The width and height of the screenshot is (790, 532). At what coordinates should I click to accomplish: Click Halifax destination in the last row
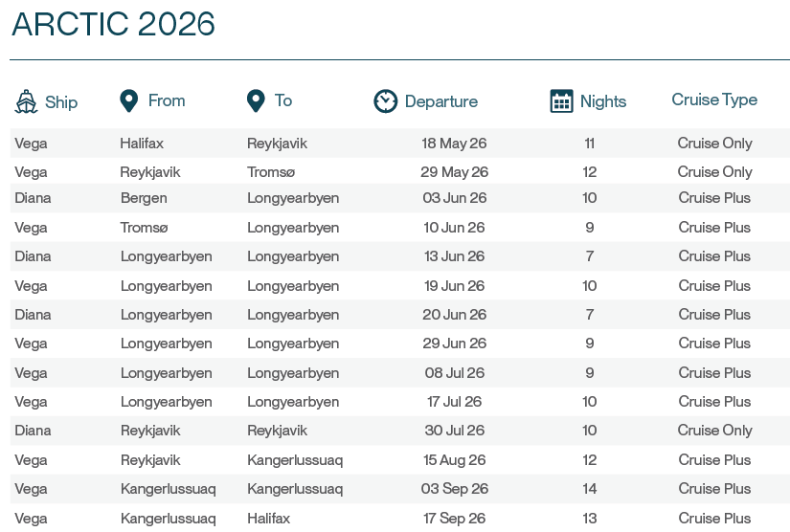[269, 519]
